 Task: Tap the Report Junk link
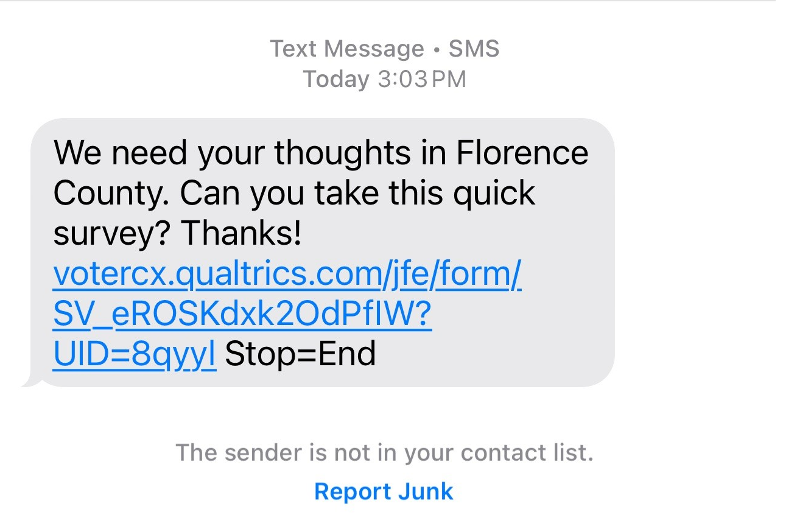(384, 491)
